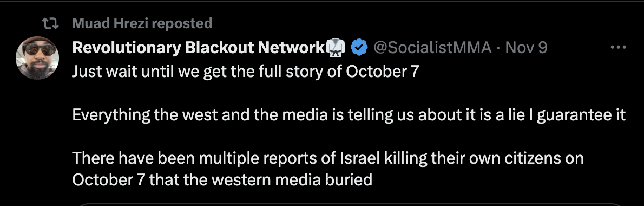Click the blue verified checkmark badge
Viewport: 644px width, 206px height.
(x=359, y=48)
